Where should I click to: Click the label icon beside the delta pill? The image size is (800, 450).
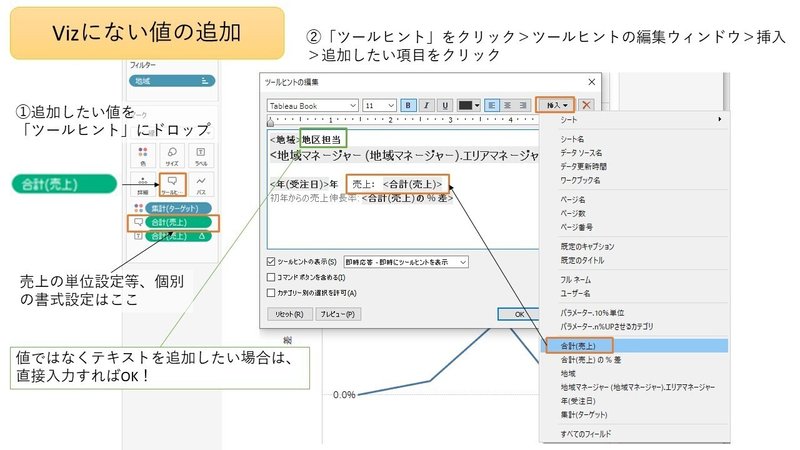coord(138,236)
